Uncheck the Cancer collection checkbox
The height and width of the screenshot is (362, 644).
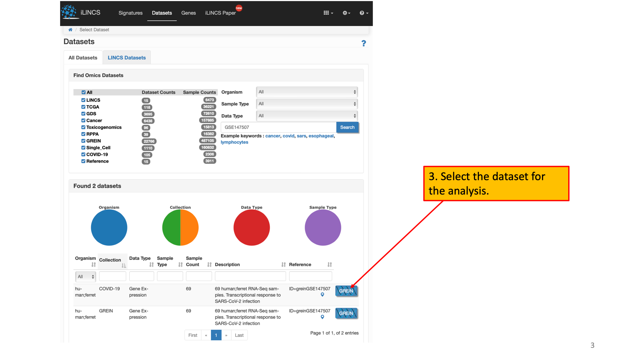[x=83, y=120]
